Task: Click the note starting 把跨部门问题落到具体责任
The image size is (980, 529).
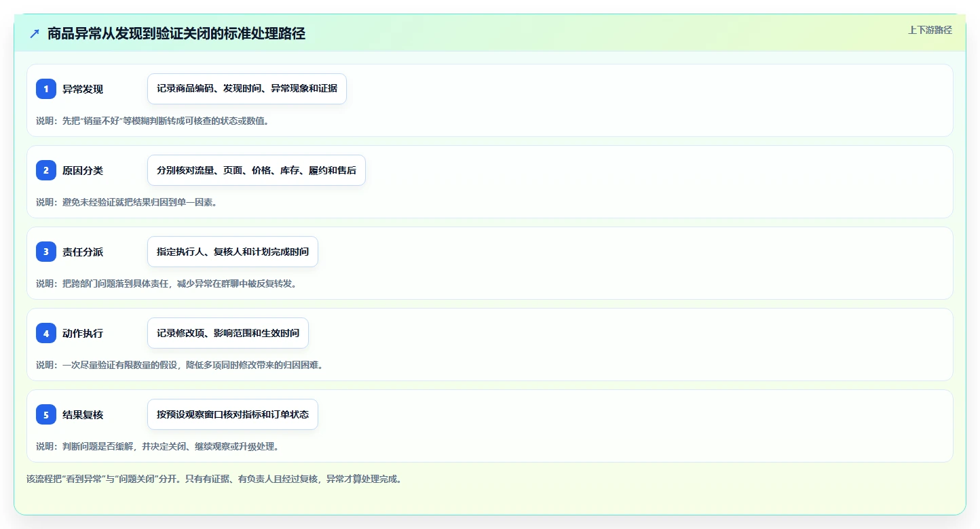Action: (166, 283)
